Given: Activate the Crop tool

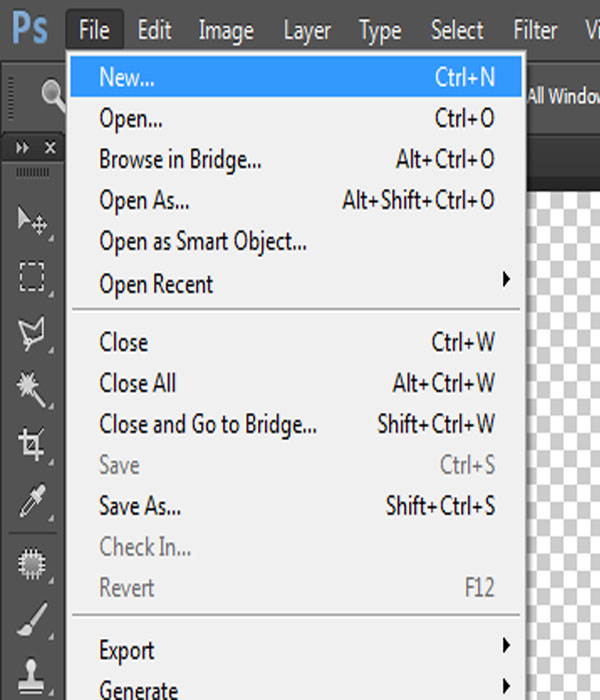Looking at the screenshot, I should (32, 443).
